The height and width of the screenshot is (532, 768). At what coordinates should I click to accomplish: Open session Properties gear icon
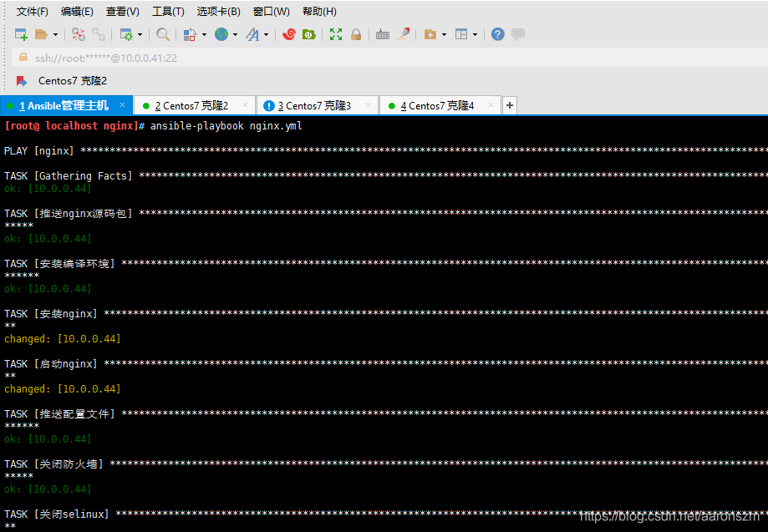pyautogui.click(x=126, y=34)
